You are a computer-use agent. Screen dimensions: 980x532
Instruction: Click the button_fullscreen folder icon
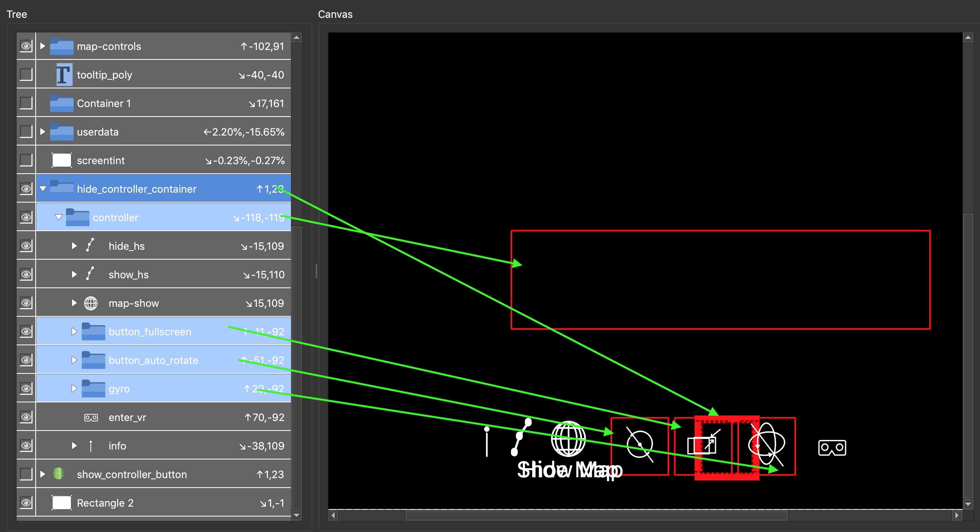[x=93, y=331]
